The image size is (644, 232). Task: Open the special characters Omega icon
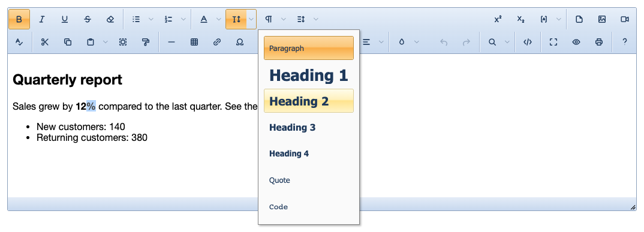[x=240, y=42]
